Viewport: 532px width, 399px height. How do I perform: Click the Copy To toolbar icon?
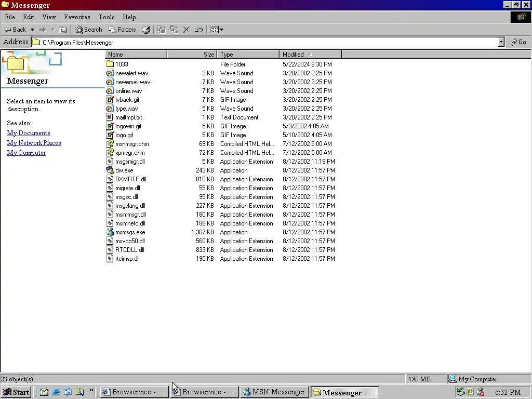tap(174, 30)
